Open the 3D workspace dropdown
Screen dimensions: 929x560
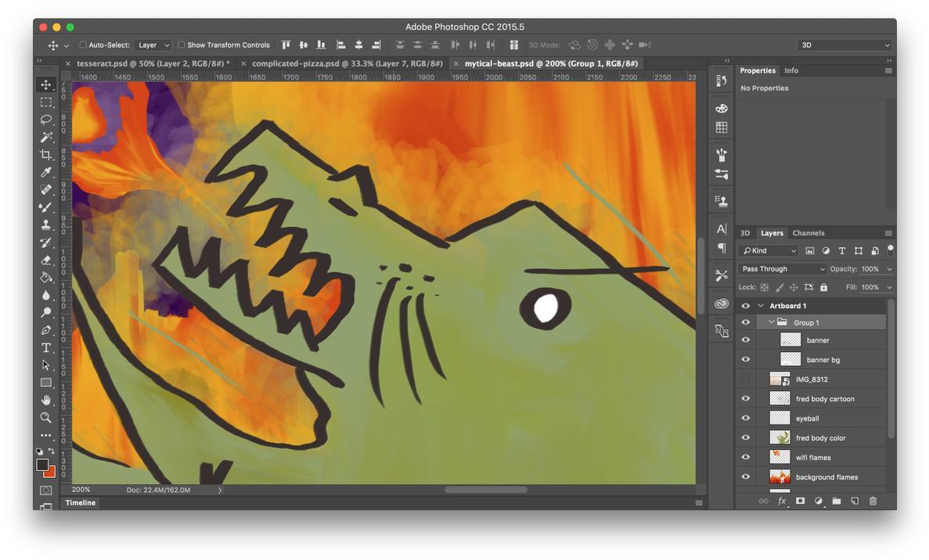(x=844, y=45)
